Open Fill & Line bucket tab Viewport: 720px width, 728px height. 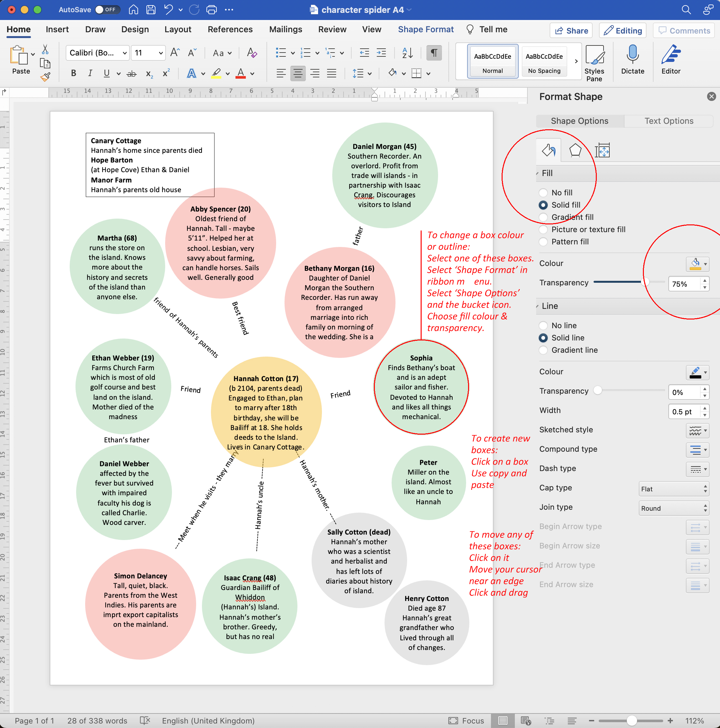click(548, 150)
